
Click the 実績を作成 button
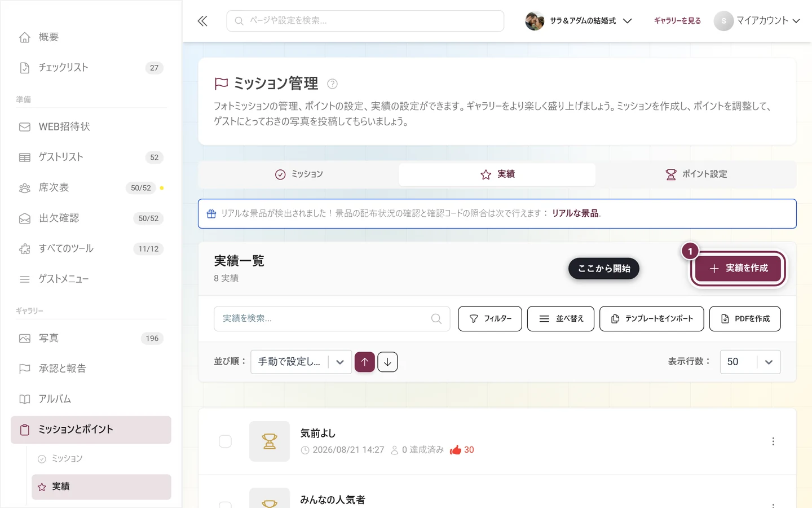click(738, 269)
